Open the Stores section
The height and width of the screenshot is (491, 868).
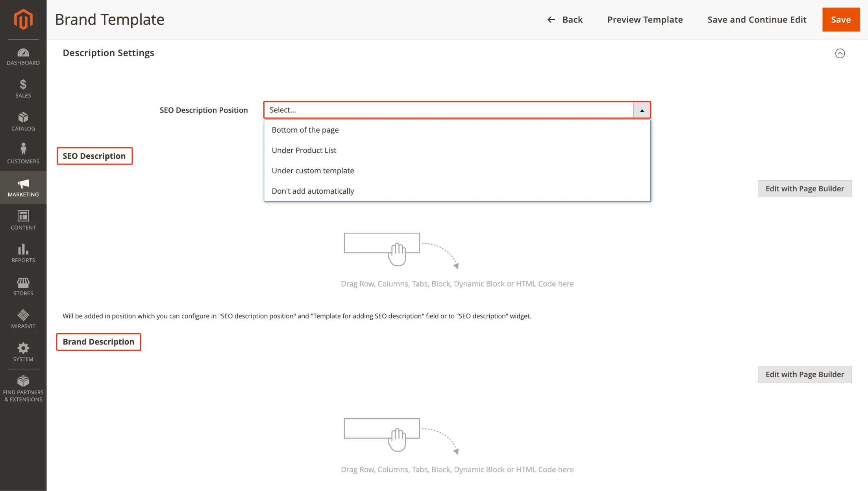coord(23,286)
